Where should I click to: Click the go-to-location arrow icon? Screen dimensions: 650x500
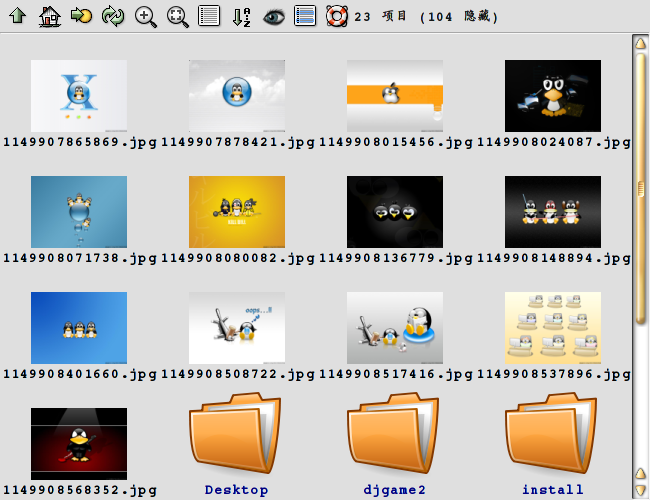(81, 16)
